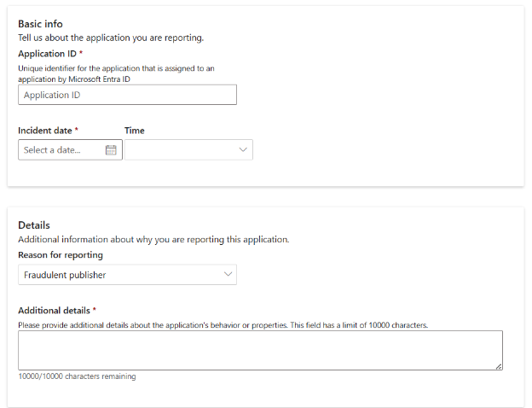
Task: Focus the Additional details text area
Action: [259, 350]
